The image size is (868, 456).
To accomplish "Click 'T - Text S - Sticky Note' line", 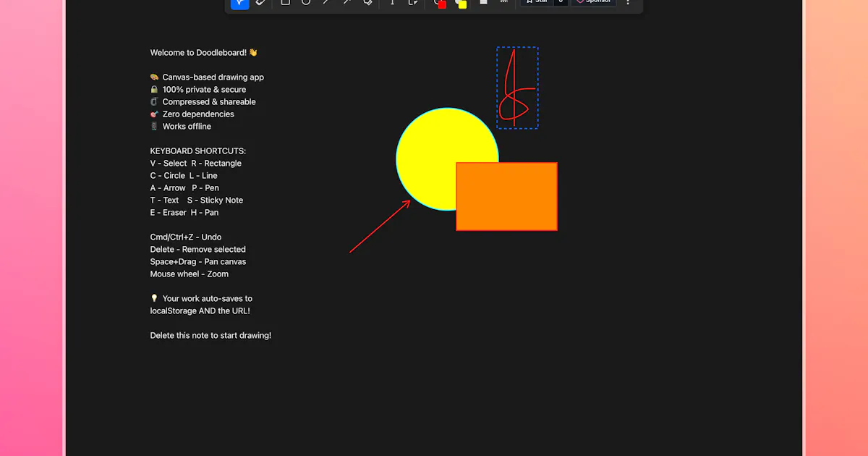I will click(197, 200).
